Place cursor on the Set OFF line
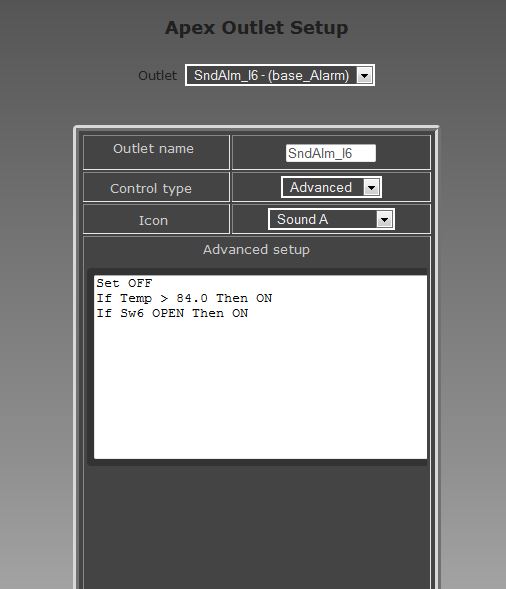 pyautogui.click(x=124, y=283)
